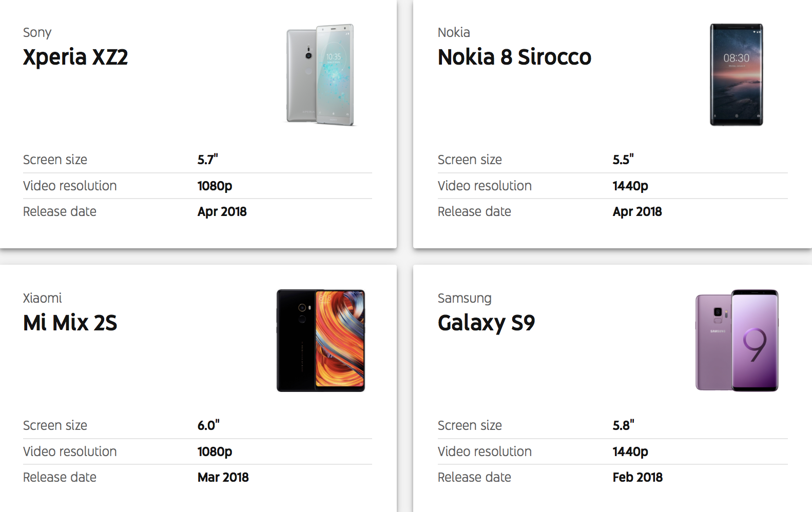
Task: Click the Samsung brand label
Action: pyautogui.click(x=465, y=299)
